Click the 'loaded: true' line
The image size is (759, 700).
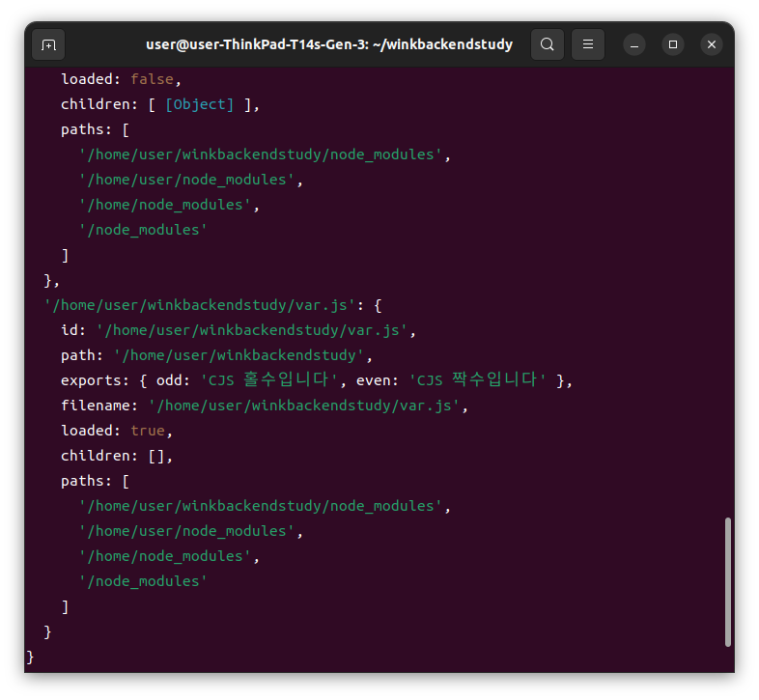pos(117,431)
